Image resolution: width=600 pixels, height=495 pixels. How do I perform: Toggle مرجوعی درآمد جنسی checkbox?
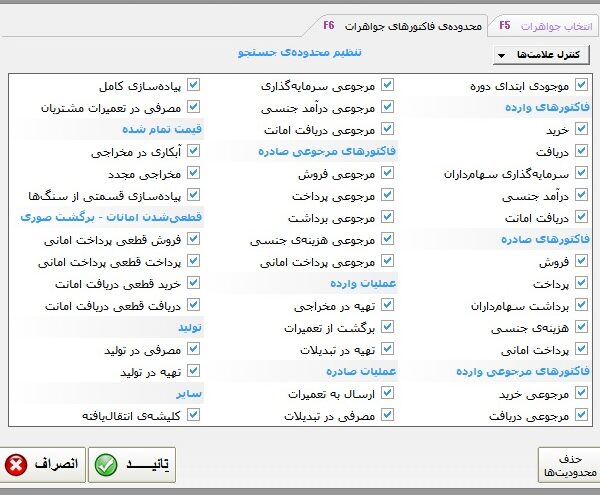pos(387,107)
